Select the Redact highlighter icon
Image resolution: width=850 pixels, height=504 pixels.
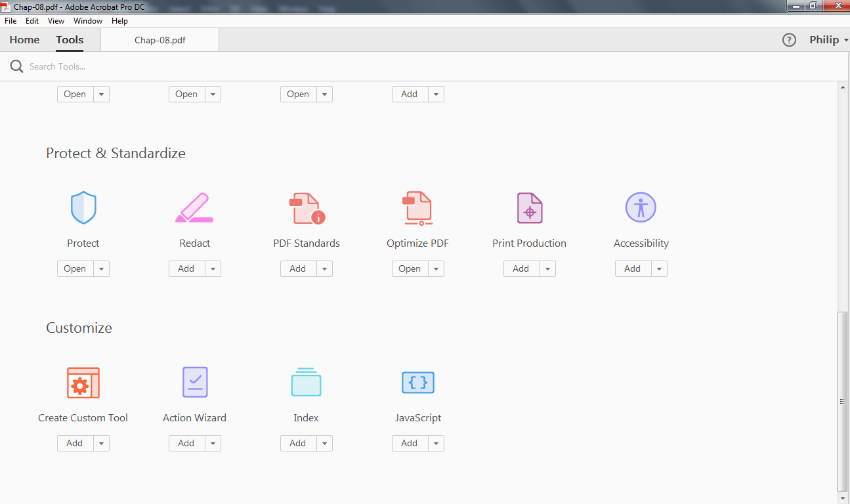[194, 208]
